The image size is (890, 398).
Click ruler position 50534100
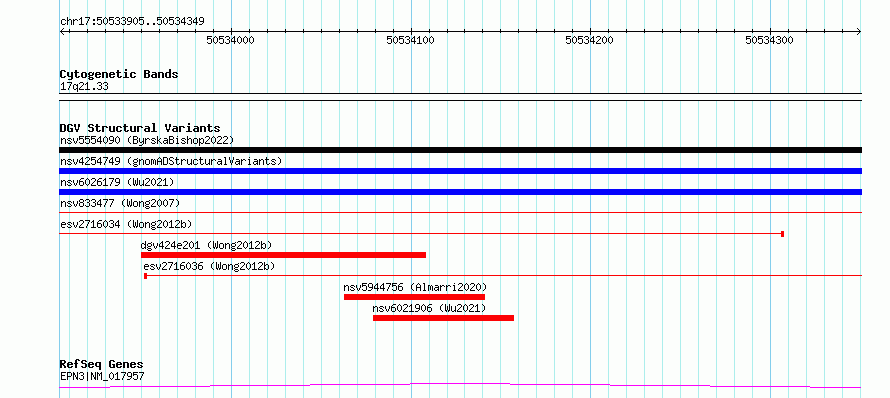point(410,40)
